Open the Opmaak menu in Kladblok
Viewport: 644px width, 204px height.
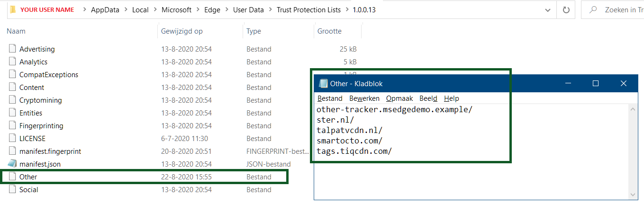tap(399, 98)
